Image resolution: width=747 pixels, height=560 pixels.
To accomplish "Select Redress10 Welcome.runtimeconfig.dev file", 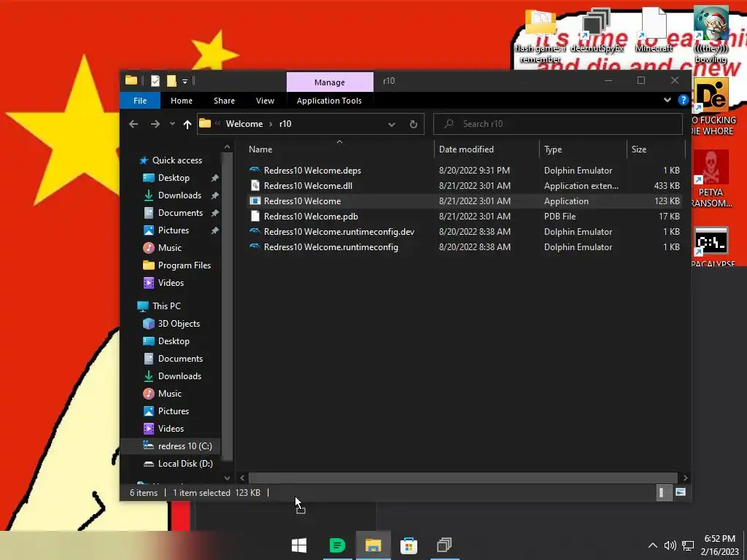I will pyautogui.click(x=464, y=231).
